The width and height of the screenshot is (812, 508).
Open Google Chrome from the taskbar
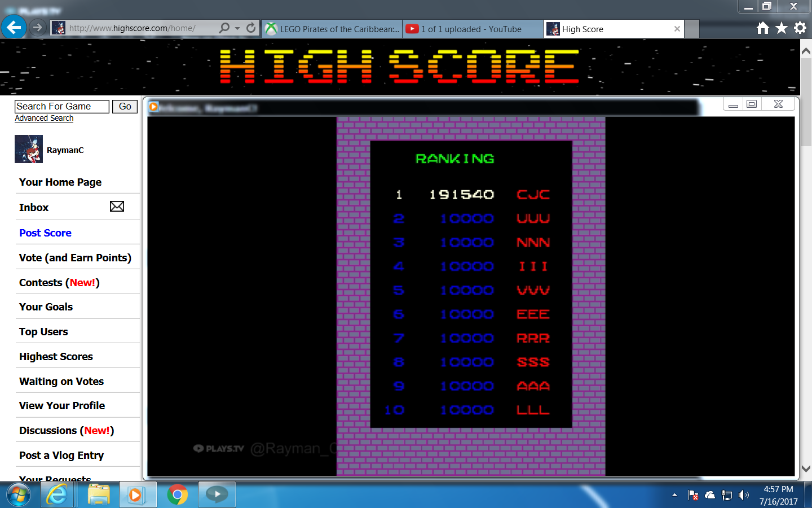tap(177, 495)
